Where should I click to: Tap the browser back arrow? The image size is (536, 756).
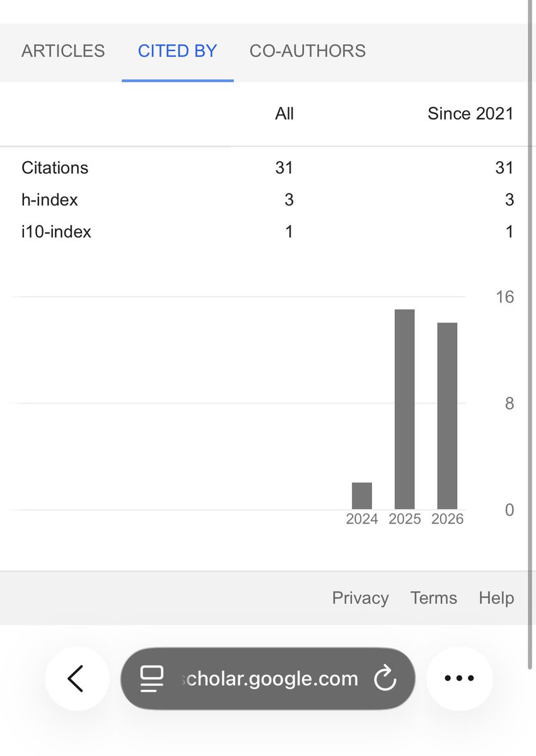tap(75, 679)
